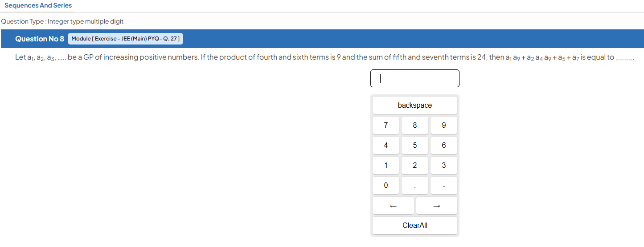This screenshot has height=247, width=644.
Task: Open the Sequences And Series heading
Action: coord(38,5)
